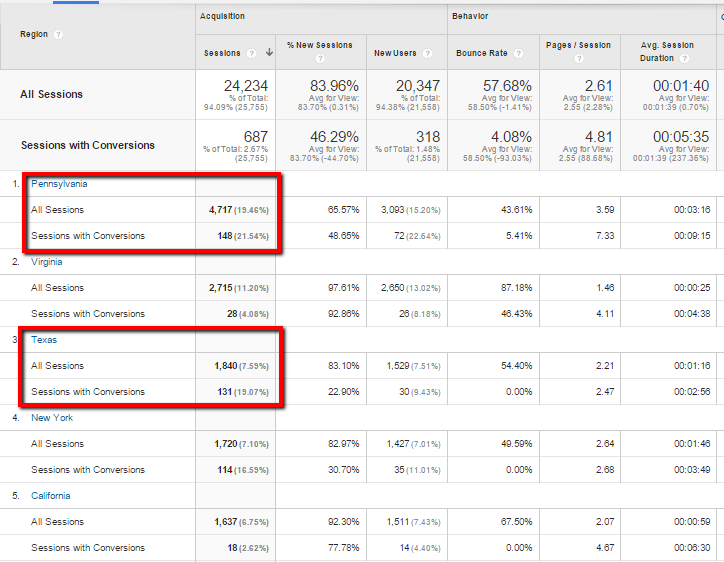Select the Texas region link
The width and height of the screenshot is (724, 562).
[44, 340]
